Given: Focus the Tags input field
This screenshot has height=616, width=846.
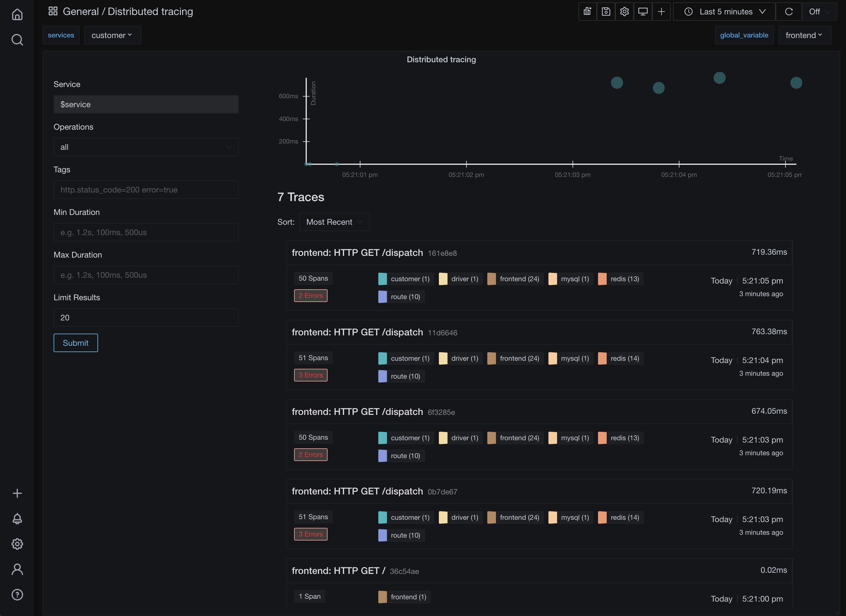Looking at the screenshot, I should [x=146, y=189].
